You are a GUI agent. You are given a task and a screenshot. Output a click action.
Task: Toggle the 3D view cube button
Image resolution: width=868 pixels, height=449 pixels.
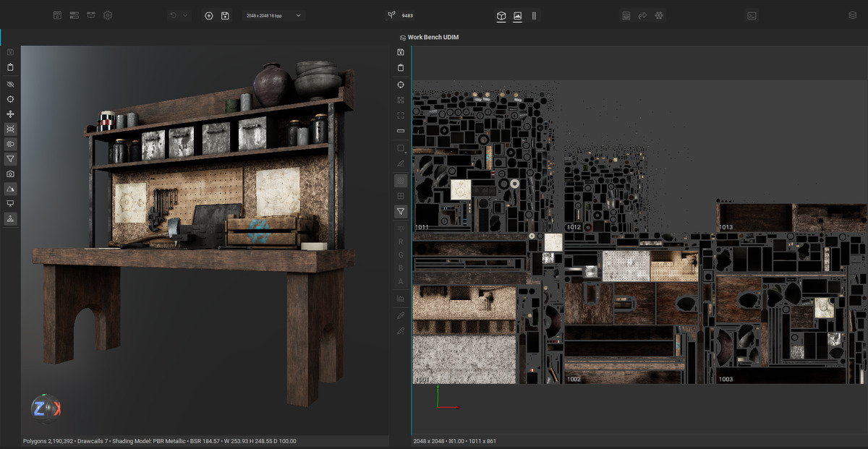tap(501, 15)
